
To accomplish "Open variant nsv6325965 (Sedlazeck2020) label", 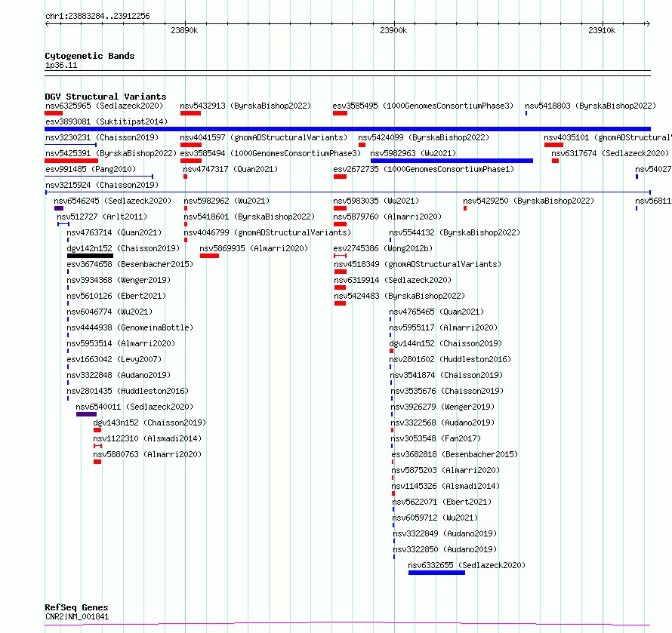I will (104, 106).
